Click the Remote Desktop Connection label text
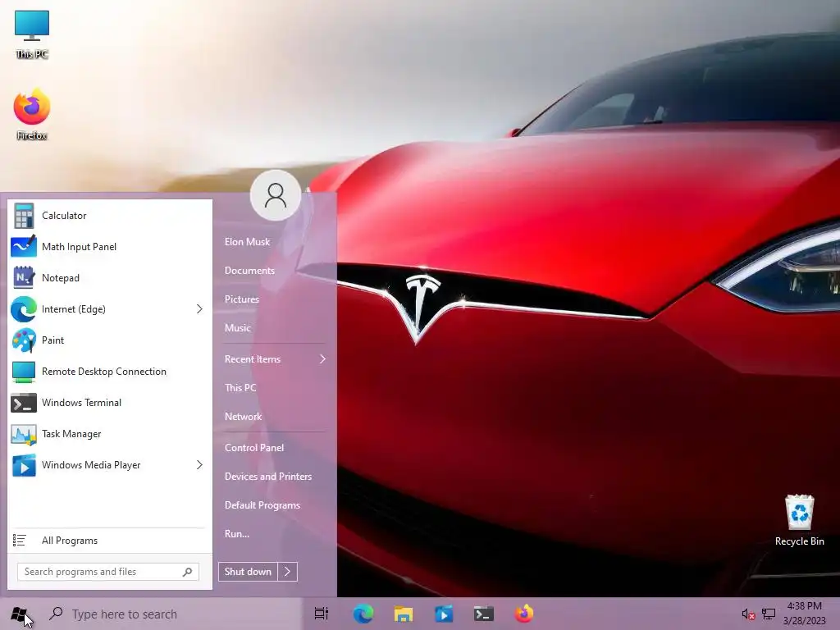840x630 pixels. [x=104, y=372]
